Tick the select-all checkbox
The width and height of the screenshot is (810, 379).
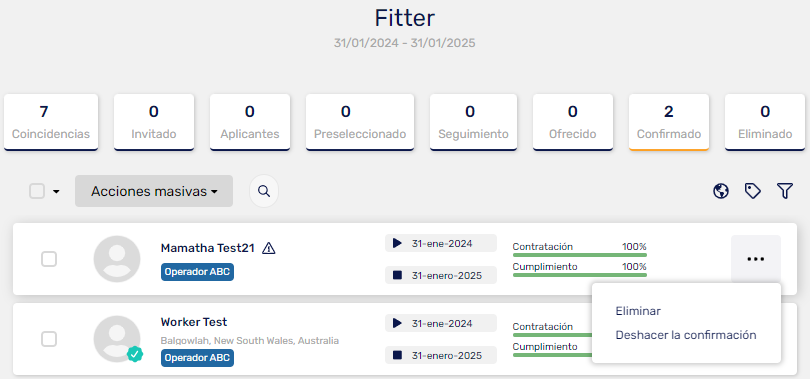coord(37,192)
